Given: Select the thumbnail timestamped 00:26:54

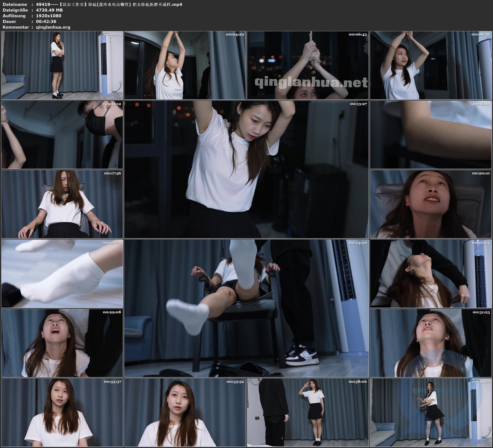Looking at the screenshot, I should (x=431, y=274).
